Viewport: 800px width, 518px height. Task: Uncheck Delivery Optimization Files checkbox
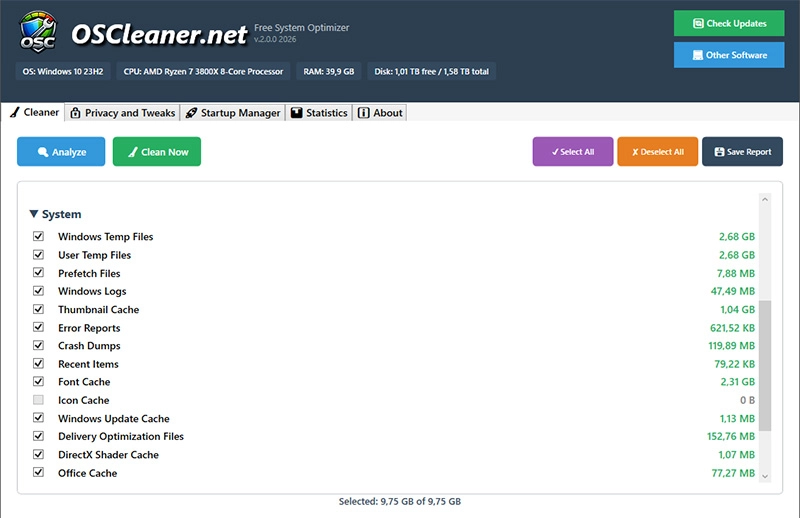[38, 436]
